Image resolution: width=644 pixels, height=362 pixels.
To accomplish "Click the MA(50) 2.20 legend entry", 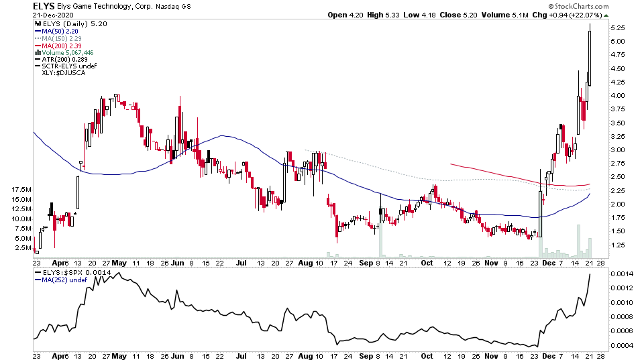I will (x=60, y=32).
